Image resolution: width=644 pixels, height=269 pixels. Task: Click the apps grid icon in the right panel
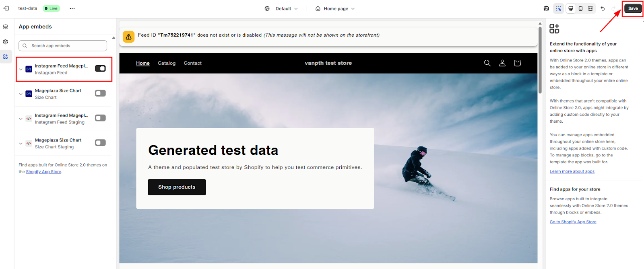pyautogui.click(x=554, y=29)
